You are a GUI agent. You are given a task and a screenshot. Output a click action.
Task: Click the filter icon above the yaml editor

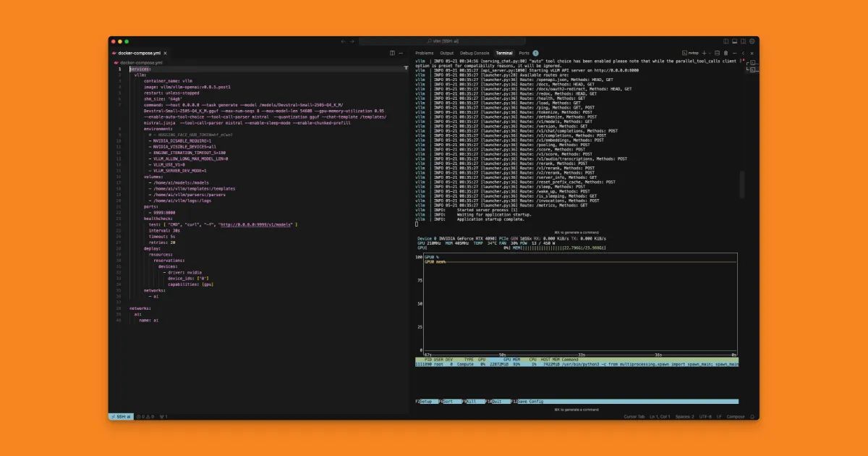point(406,67)
